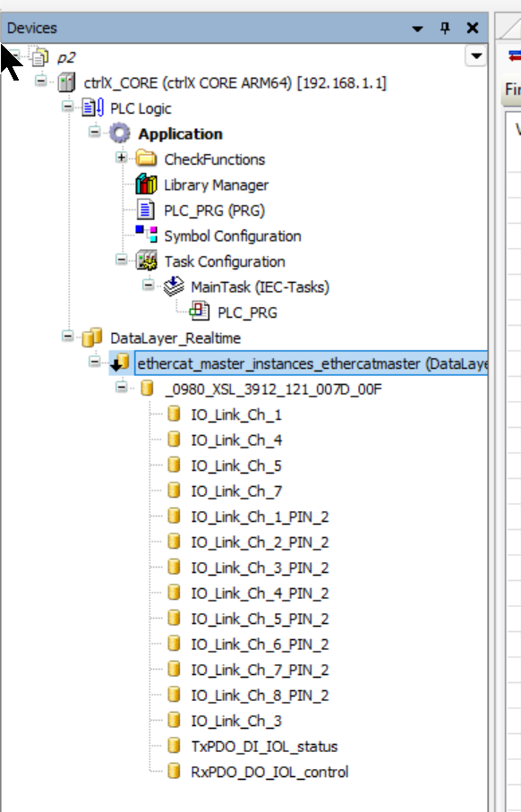Viewport: 521px width, 812px height.
Task: Click the p2 project icon
Action: 39,57
